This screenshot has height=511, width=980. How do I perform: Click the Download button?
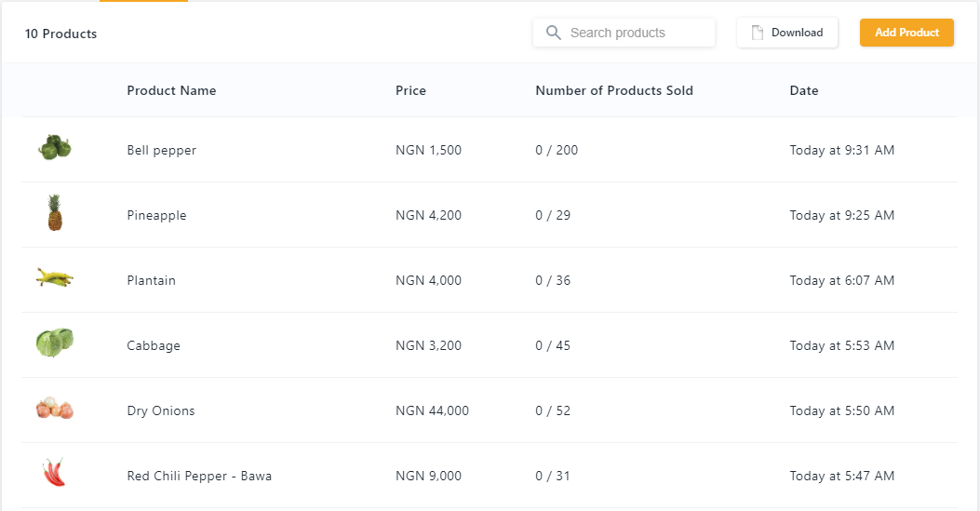tap(787, 33)
